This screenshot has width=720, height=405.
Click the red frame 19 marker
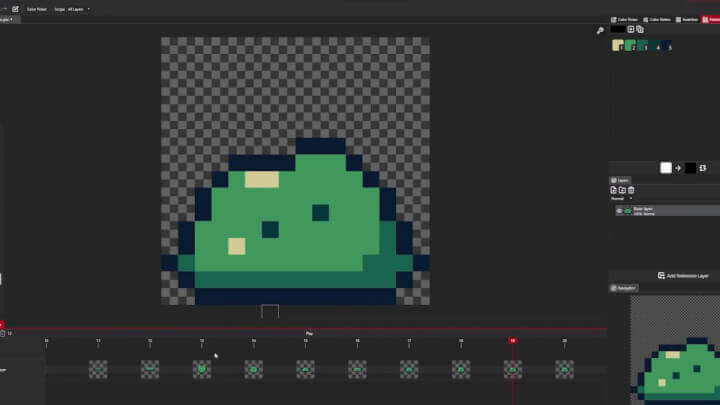[512, 341]
